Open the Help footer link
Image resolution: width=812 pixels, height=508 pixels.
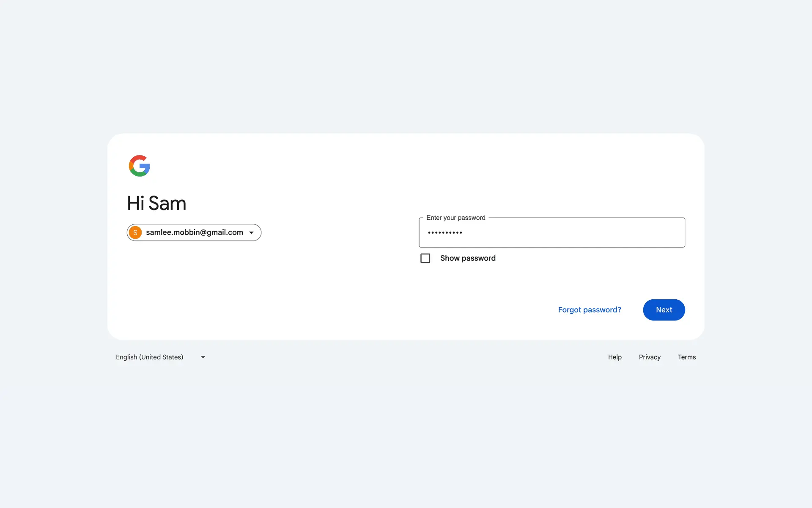click(614, 357)
